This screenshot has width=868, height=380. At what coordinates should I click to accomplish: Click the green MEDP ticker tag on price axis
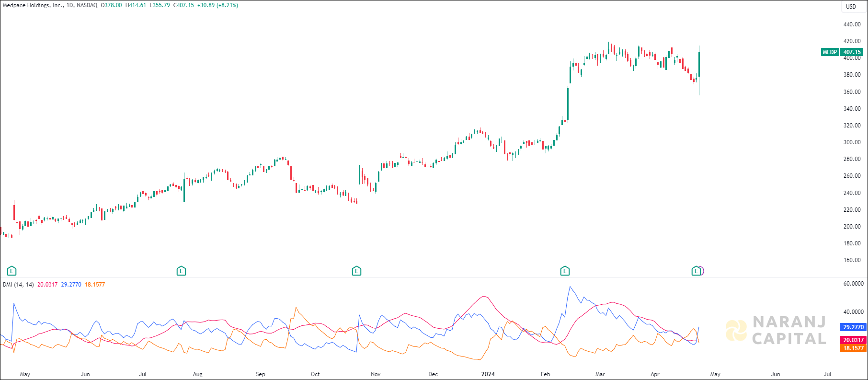point(830,52)
